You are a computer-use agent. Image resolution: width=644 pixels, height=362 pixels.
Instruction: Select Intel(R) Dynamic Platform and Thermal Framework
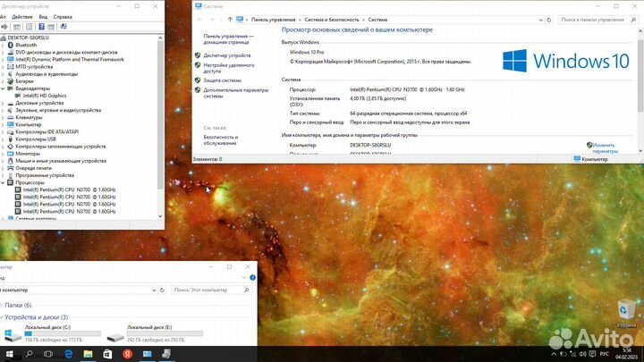[70, 60]
